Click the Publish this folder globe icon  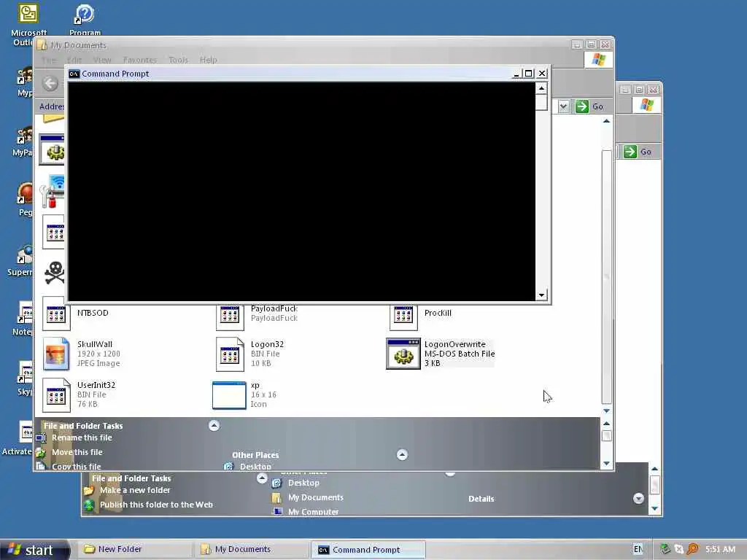point(88,505)
